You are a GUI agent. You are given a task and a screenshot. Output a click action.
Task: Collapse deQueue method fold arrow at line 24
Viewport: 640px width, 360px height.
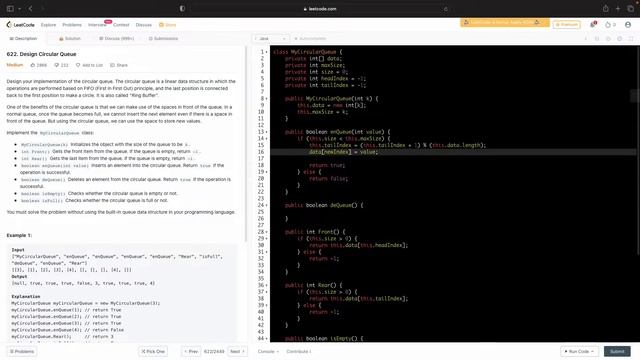pos(267,205)
